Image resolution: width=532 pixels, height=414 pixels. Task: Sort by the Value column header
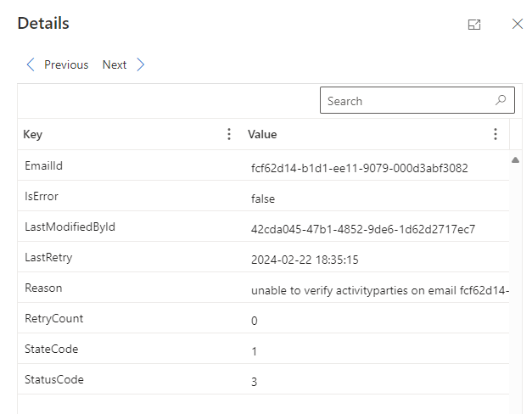(262, 134)
